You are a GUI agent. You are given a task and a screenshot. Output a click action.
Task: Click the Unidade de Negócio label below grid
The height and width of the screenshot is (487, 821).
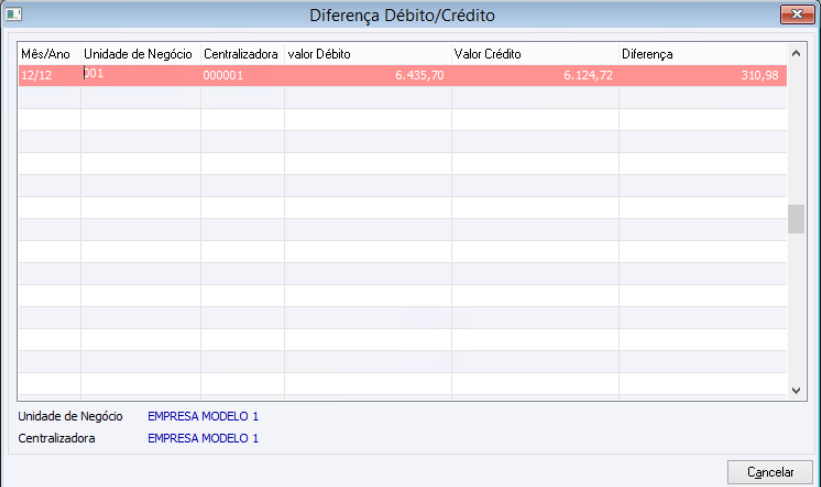pyautogui.click(x=70, y=416)
